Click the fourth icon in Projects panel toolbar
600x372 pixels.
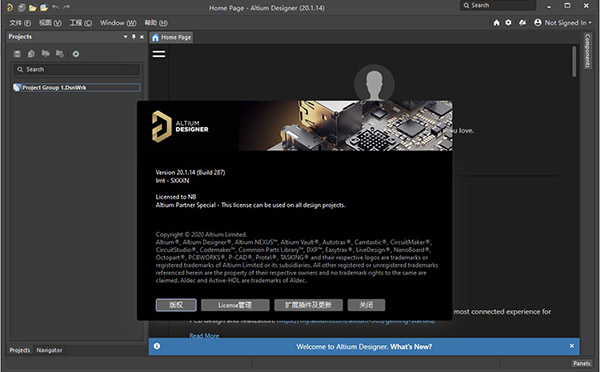click(x=60, y=54)
